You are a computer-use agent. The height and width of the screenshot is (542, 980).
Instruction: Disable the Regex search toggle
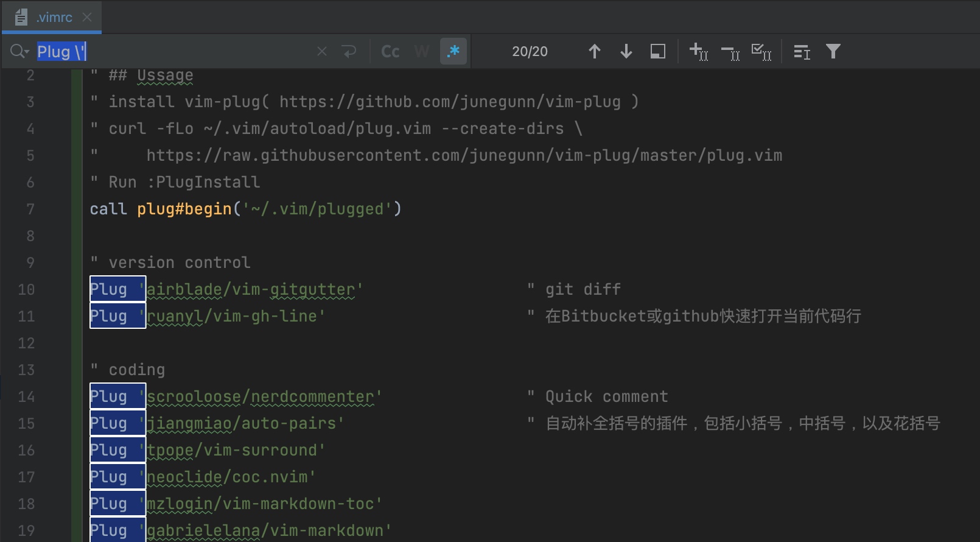[x=453, y=52]
